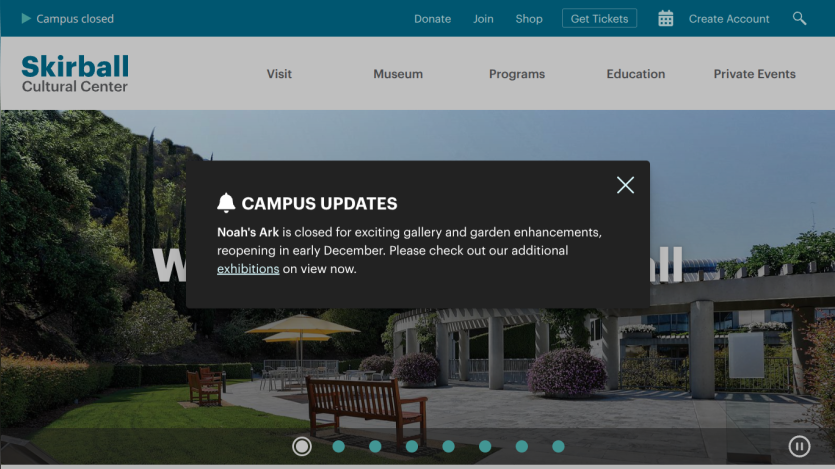This screenshot has height=469, width=835.
Task: Click Create Account
Action: (x=728, y=19)
